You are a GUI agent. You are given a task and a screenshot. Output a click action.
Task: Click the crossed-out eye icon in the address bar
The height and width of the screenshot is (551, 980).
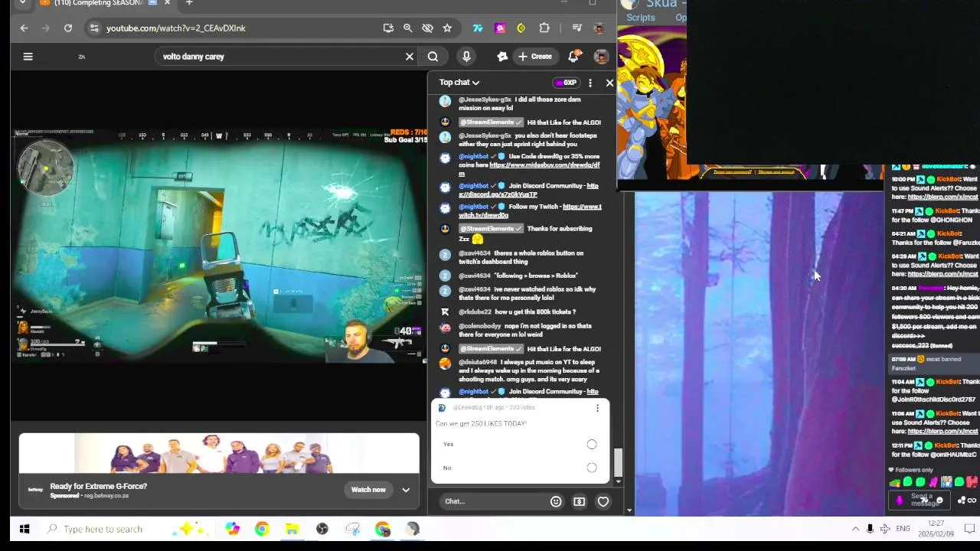click(427, 28)
